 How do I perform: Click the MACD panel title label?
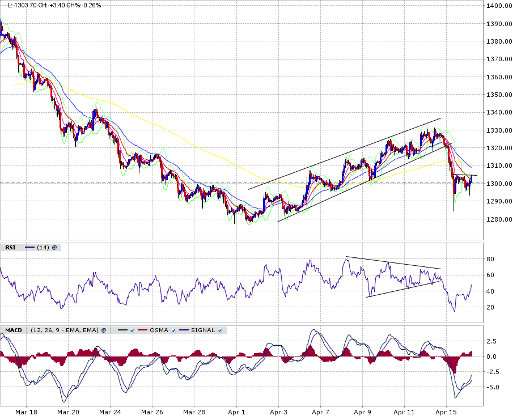[14, 330]
